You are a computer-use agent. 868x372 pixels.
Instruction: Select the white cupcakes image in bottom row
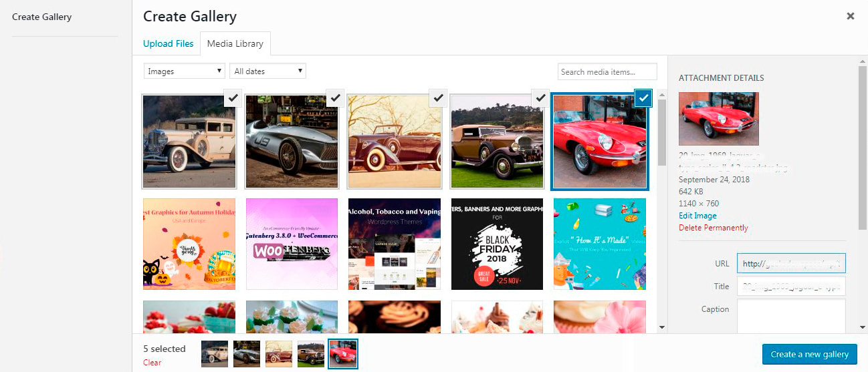click(x=497, y=317)
